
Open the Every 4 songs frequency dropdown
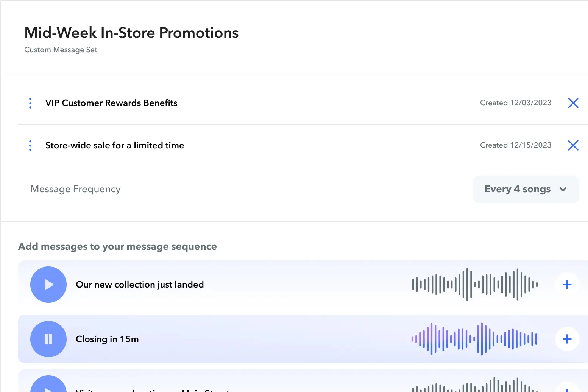pos(525,189)
